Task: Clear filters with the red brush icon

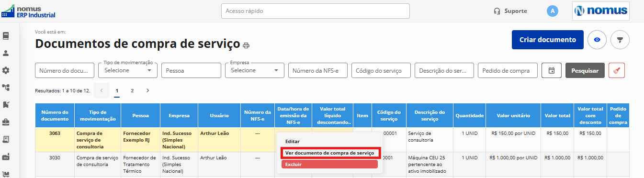Action: (617, 70)
